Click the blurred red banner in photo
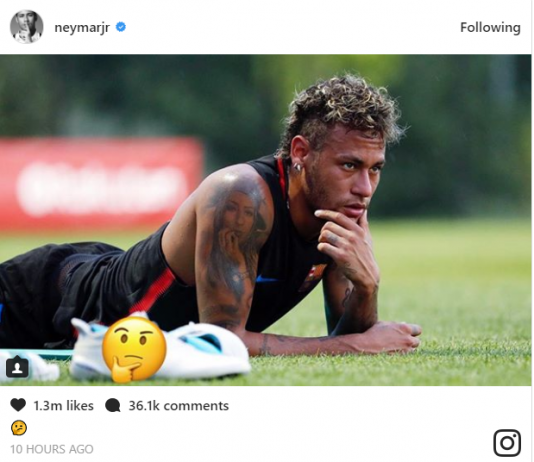Image resolution: width=534 pixels, height=462 pixels. (101, 185)
